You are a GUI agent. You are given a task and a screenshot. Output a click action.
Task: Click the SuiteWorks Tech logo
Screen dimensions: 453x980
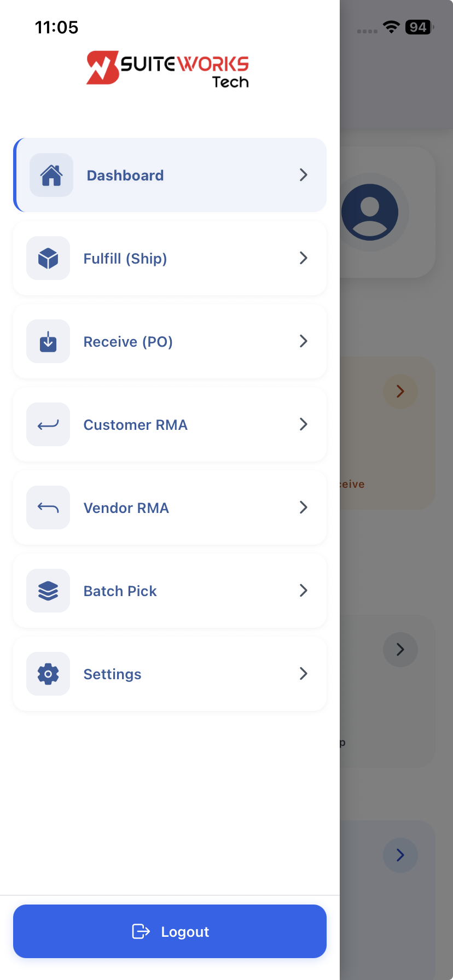[x=167, y=69]
